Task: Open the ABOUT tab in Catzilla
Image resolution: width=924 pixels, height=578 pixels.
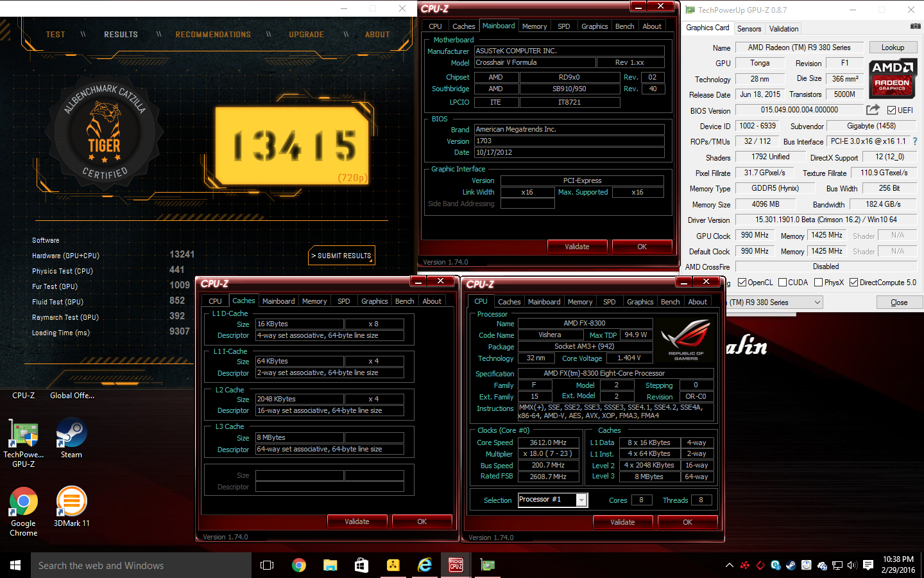Action: pyautogui.click(x=377, y=35)
